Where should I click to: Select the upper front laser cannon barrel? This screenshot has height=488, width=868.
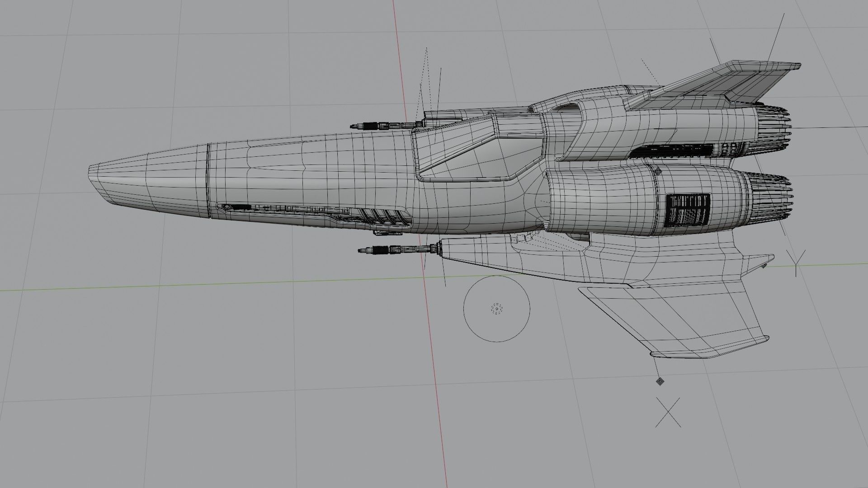click(387, 125)
